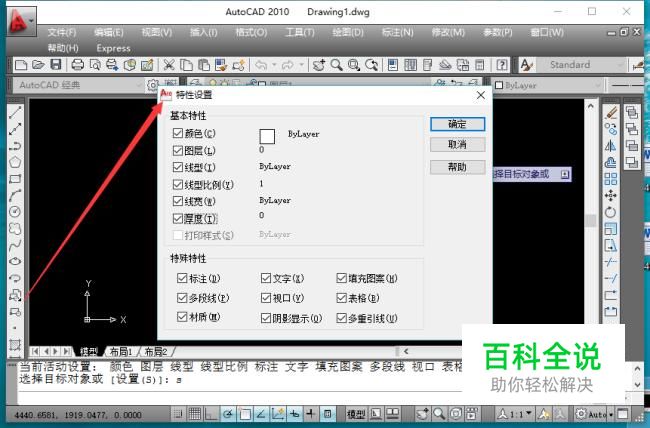Activate the Pan realtime icon
Screen dimensions: 650x428
coord(319,65)
